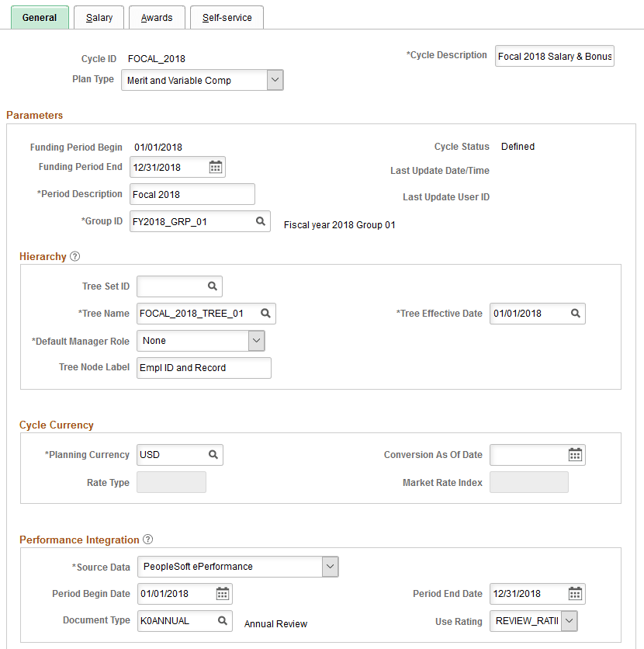Switch to the Awards tab

point(157,16)
